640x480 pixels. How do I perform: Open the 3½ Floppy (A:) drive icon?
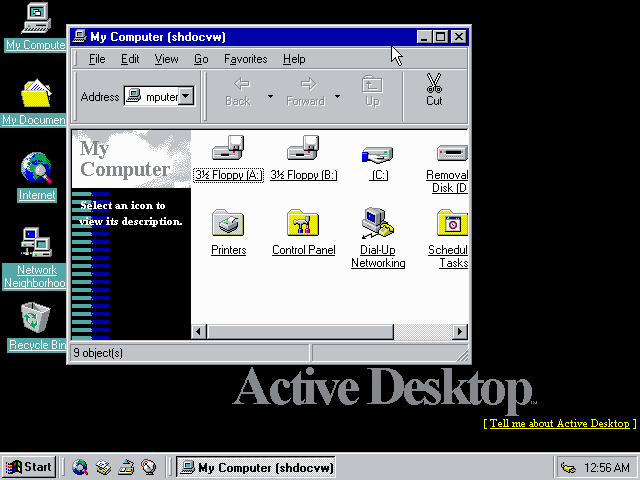227,151
